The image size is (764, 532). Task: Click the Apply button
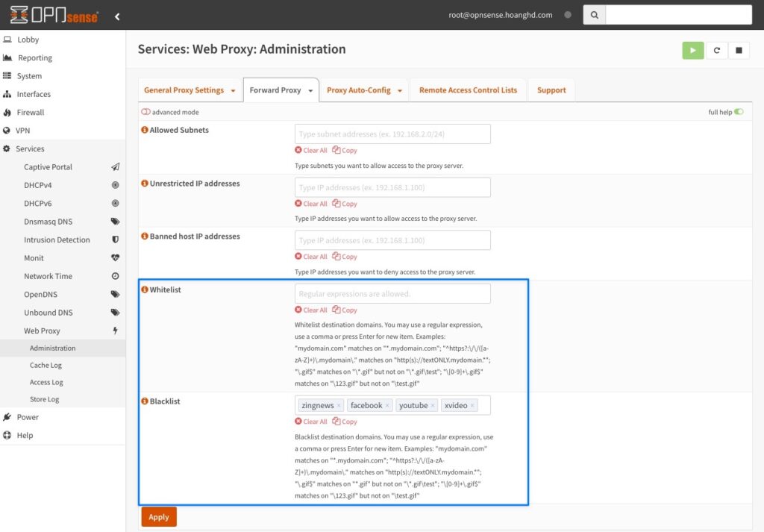point(159,517)
